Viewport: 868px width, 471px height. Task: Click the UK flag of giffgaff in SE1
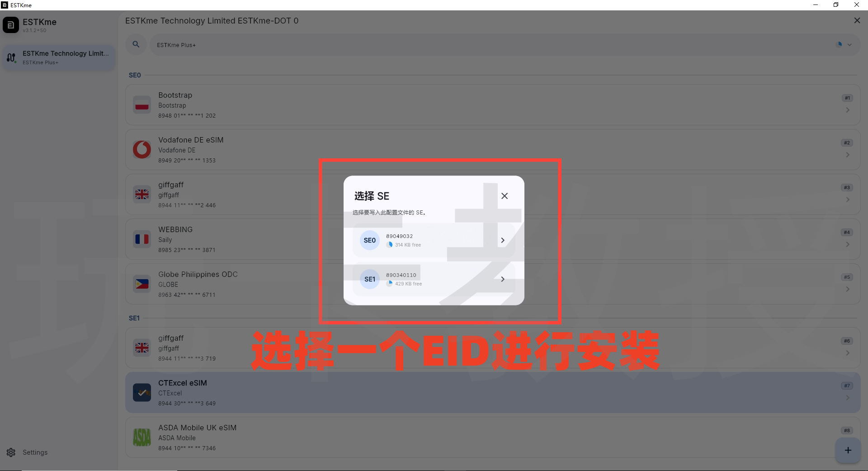tap(142, 347)
